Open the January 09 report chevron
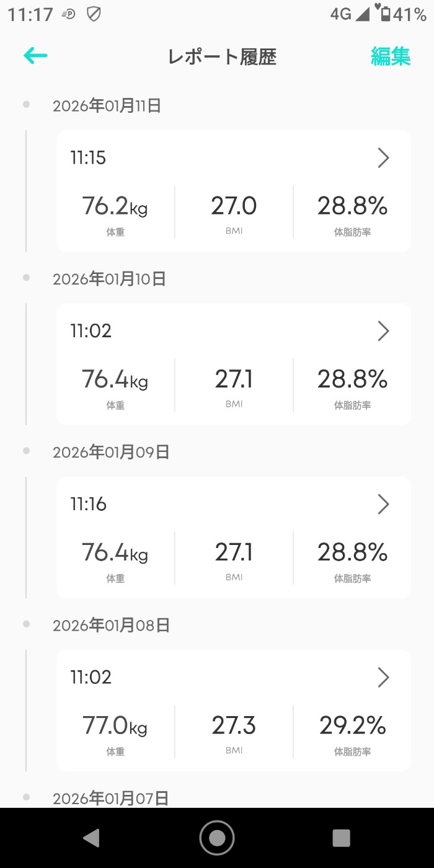Screen dimensions: 434x868 coord(383,505)
